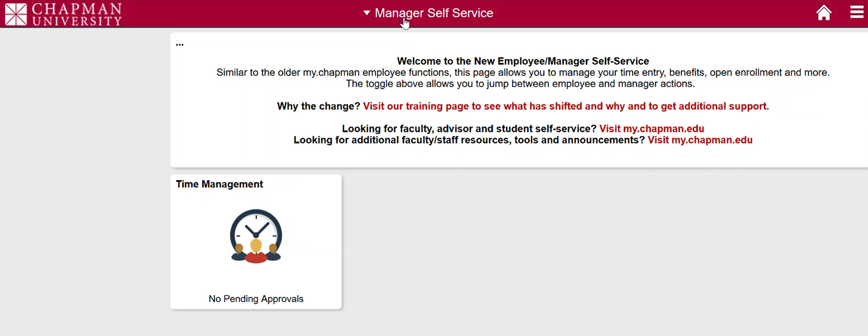Open the hamburger navigation menu
868x336 pixels.
click(856, 13)
